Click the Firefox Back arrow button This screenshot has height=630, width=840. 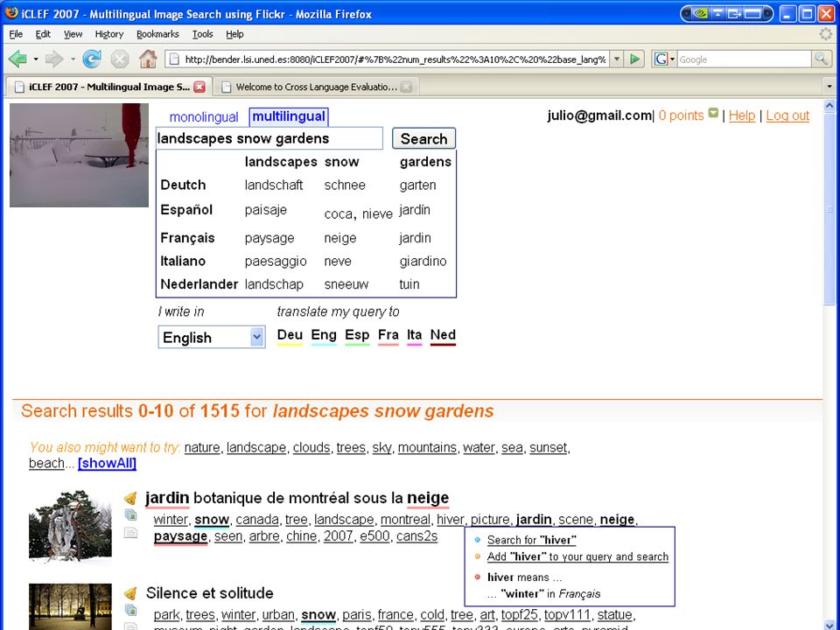tap(17, 59)
